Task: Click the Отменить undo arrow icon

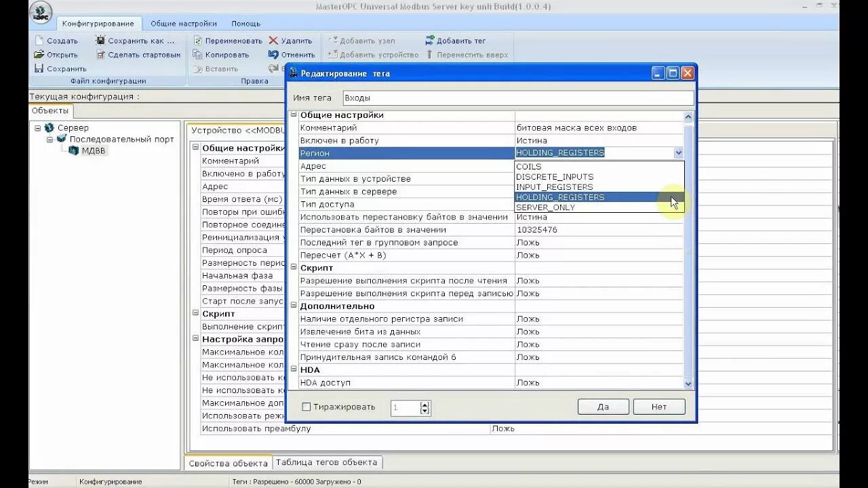Action: tap(273, 54)
